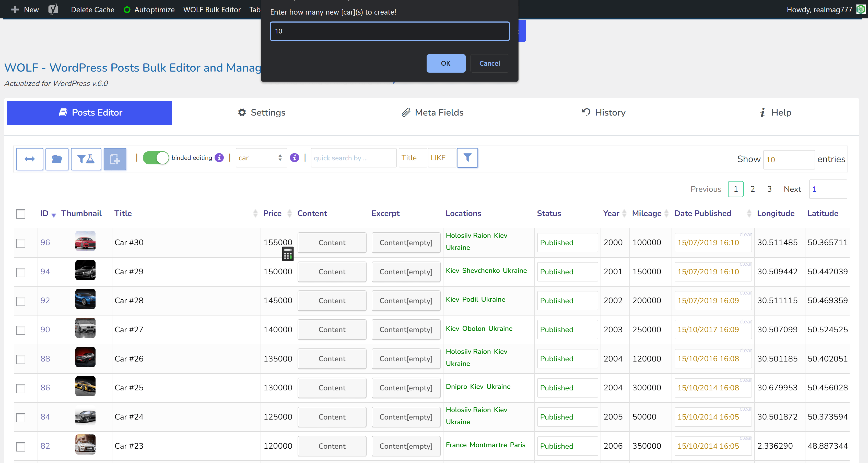This screenshot has width=868, height=463.
Task: Check the select all rows checkbox
Action: (21, 213)
